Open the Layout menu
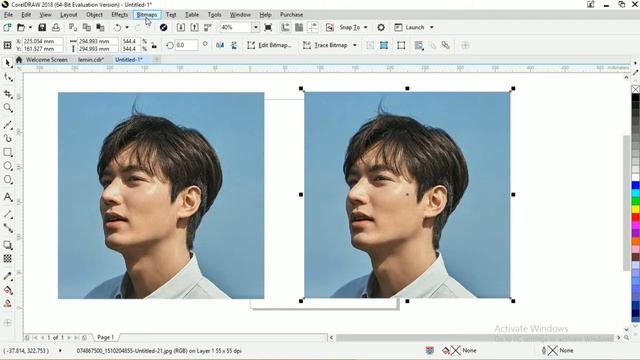This screenshot has height=360, width=640. tap(69, 15)
